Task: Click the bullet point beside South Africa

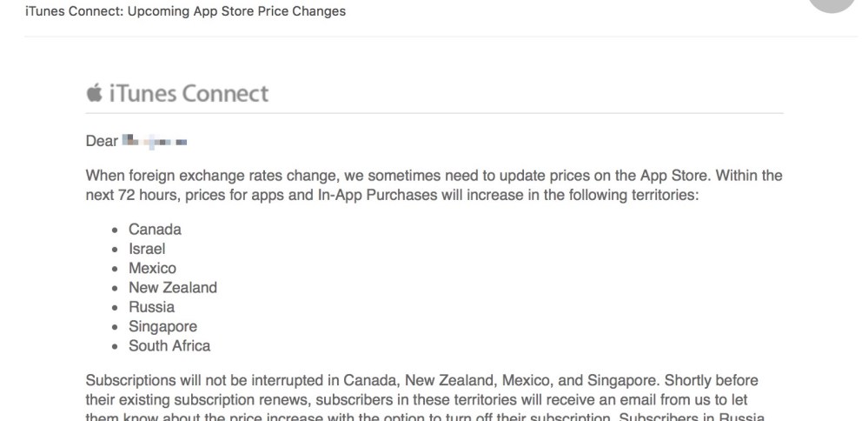Action: tap(116, 346)
